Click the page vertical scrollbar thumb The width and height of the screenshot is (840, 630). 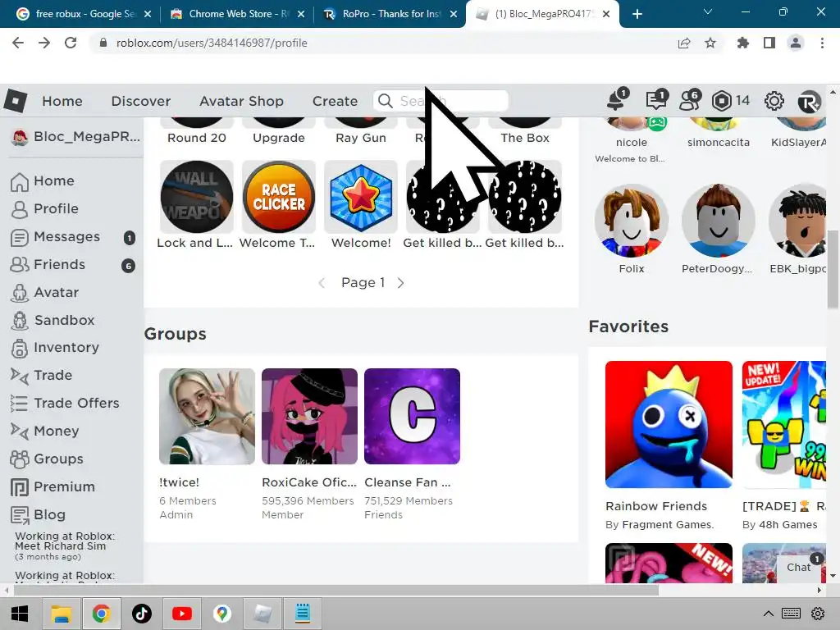pos(833,269)
